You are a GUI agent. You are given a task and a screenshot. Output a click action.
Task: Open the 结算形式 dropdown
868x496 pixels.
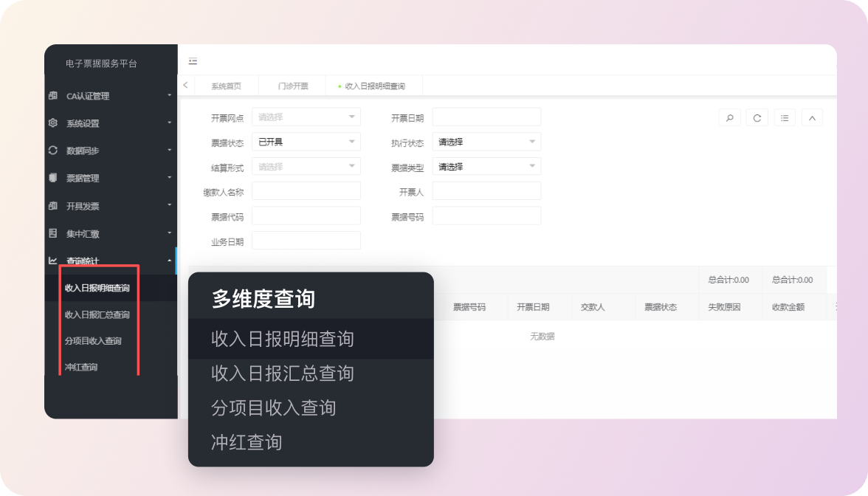tap(306, 166)
